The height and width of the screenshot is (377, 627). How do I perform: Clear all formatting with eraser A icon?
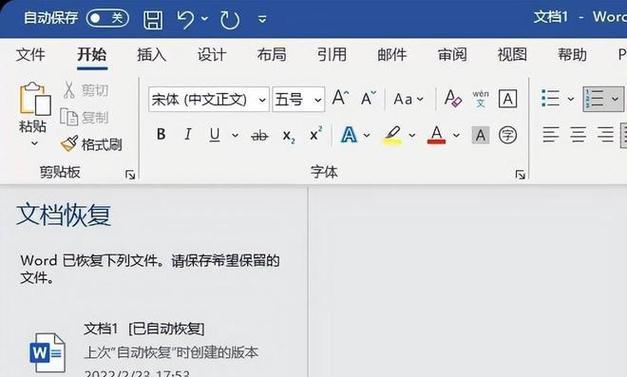pyautogui.click(x=453, y=98)
